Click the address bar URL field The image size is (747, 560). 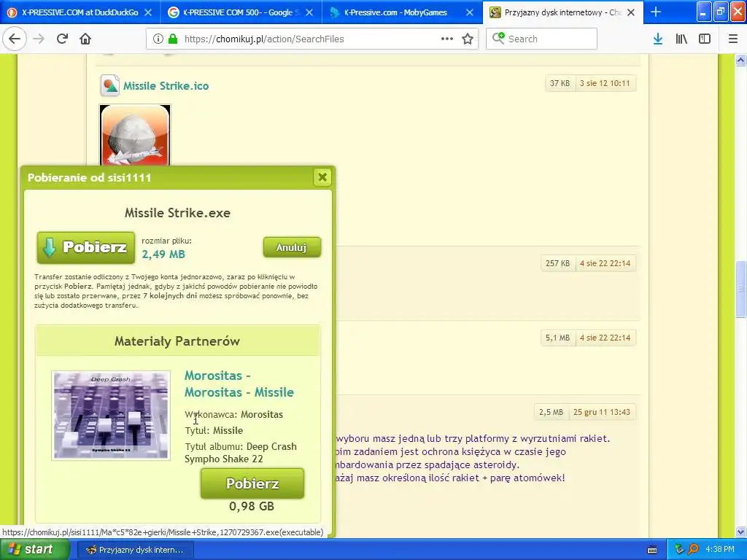[x=311, y=39]
